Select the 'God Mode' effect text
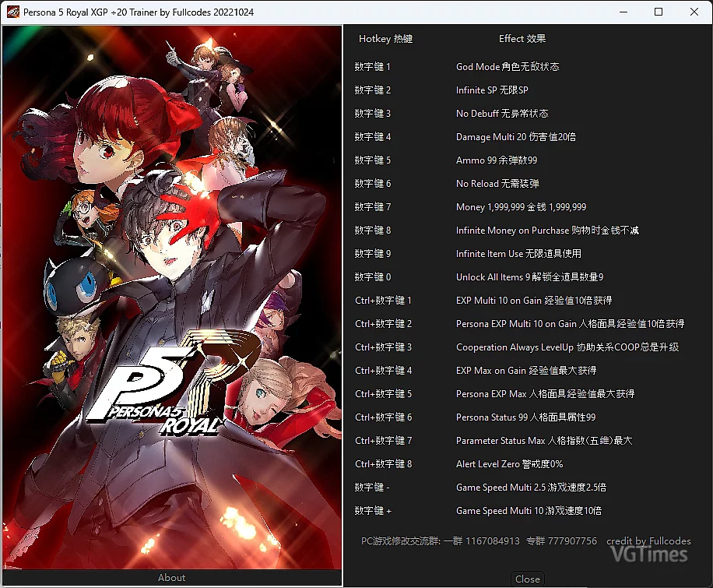Viewport: 713px width, 588px height. coord(508,67)
